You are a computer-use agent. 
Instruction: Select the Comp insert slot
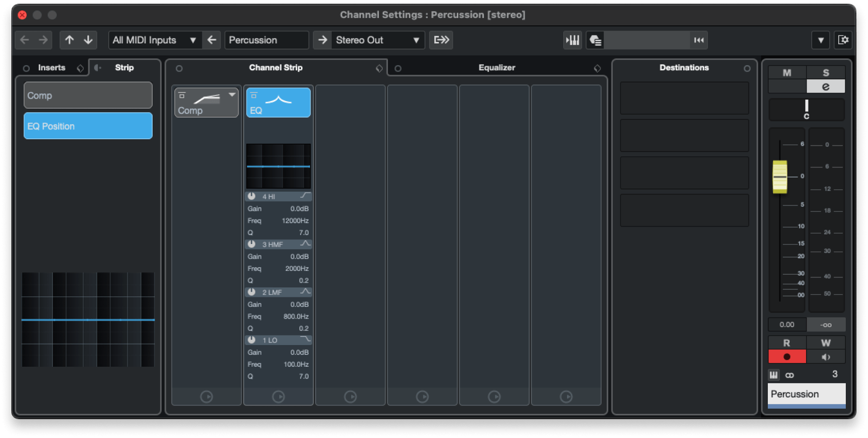(88, 95)
